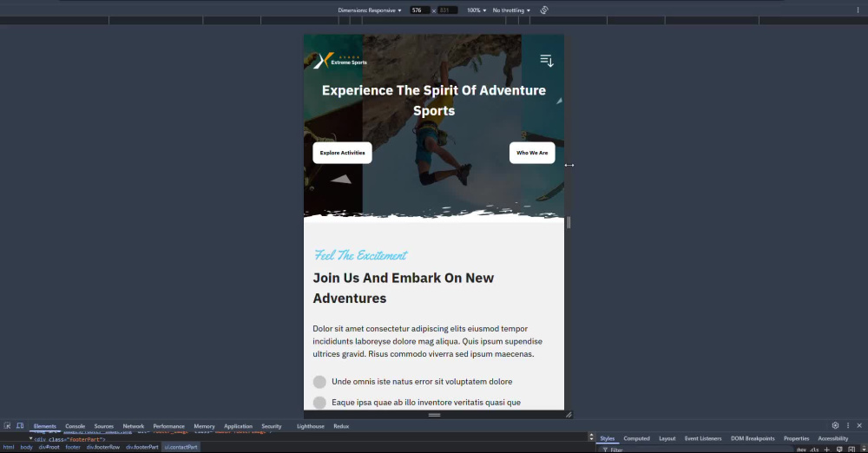Open the Properties sidebar tab

tap(797, 438)
